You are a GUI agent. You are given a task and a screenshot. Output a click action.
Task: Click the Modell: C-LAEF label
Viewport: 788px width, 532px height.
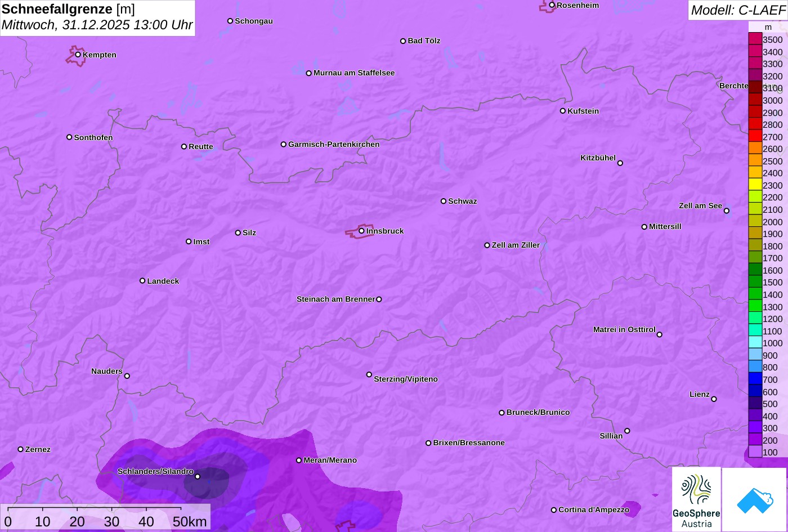[x=737, y=10]
